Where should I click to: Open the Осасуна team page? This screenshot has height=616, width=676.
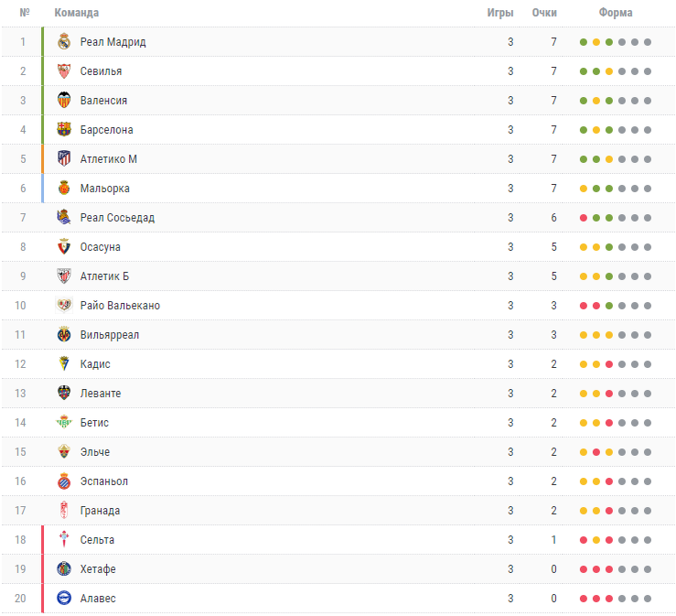click(x=100, y=247)
